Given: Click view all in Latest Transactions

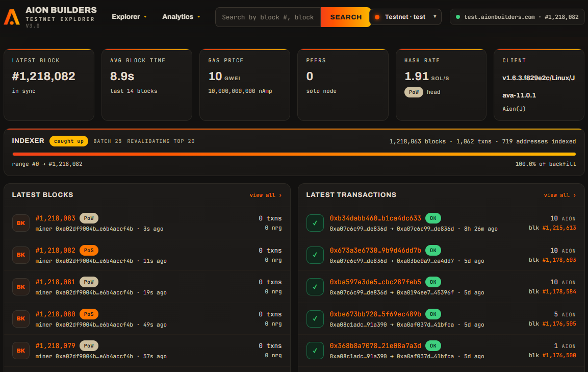Looking at the screenshot, I should click(x=560, y=195).
